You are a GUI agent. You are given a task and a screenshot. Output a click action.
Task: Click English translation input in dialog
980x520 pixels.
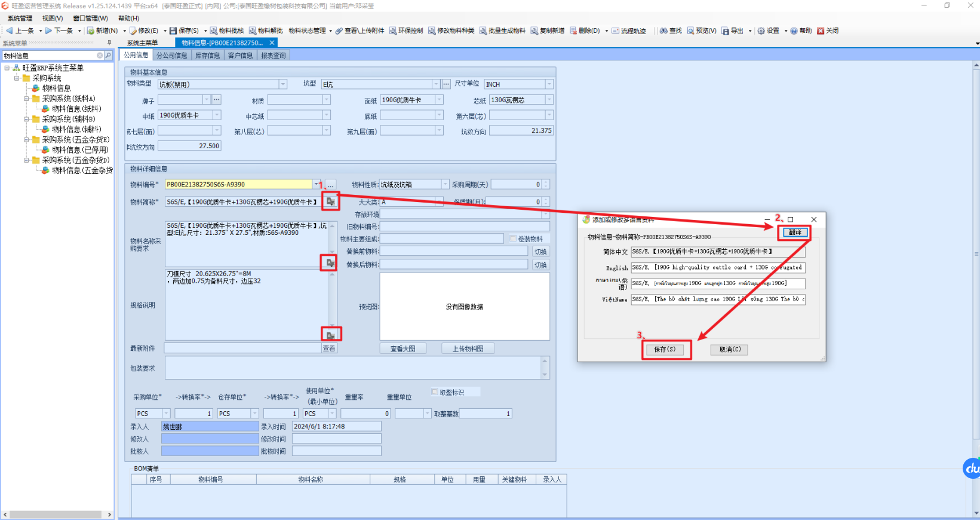click(x=718, y=268)
